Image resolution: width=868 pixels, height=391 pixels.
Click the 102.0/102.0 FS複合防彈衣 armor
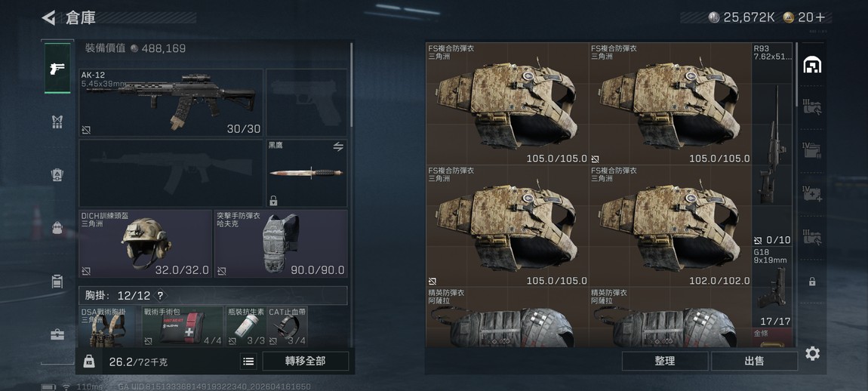pyautogui.click(x=670, y=226)
